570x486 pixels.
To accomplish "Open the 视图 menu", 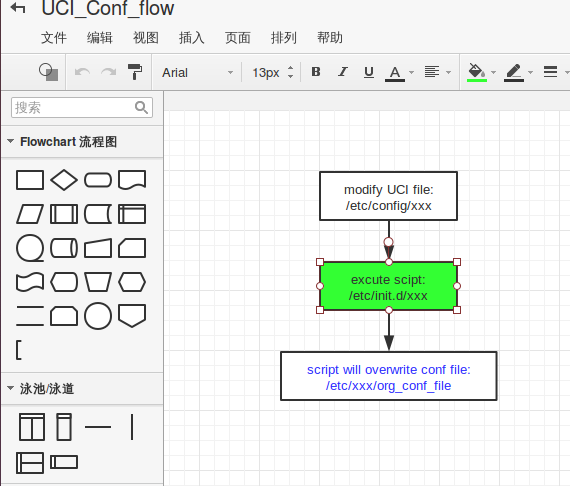I will coord(146,38).
